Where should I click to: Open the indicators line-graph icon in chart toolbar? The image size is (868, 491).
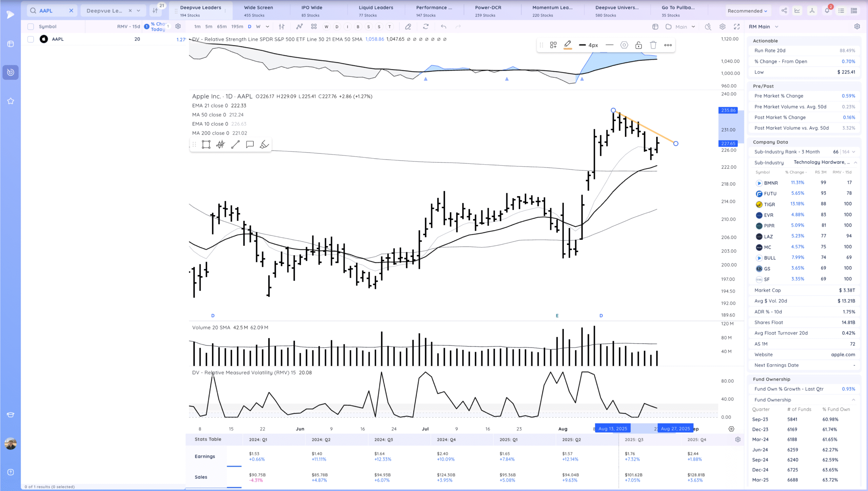[299, 26]
